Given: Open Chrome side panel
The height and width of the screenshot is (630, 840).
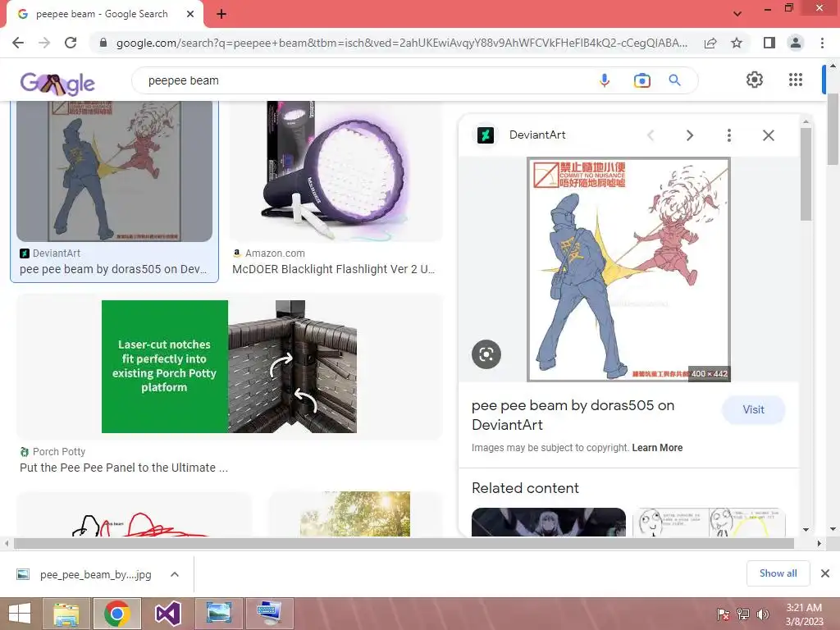Looking at the screenshot, I should click(x=769, y=43).
